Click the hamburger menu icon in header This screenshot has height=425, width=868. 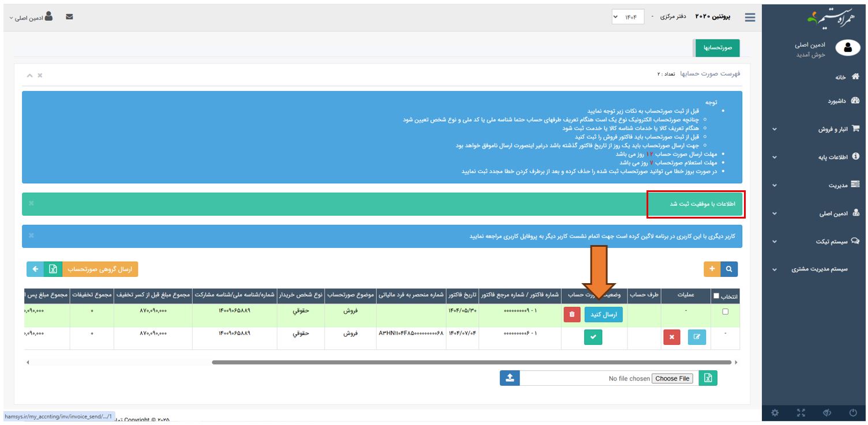(750, 17)
